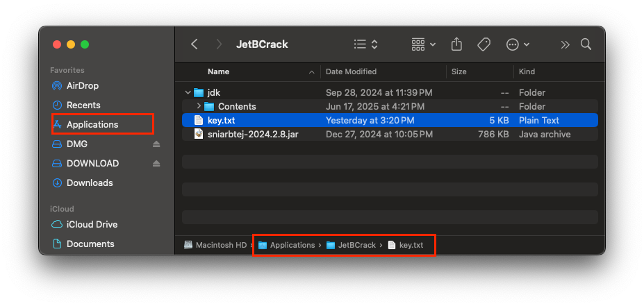Collapse the jdk folder disclosure triangle
The width and height of the screenshot is (644, 306).
[188, 92]
